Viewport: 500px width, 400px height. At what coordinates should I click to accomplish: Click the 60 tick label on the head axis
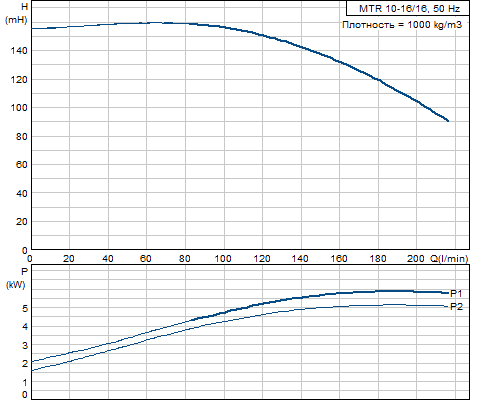pos(21,164)
